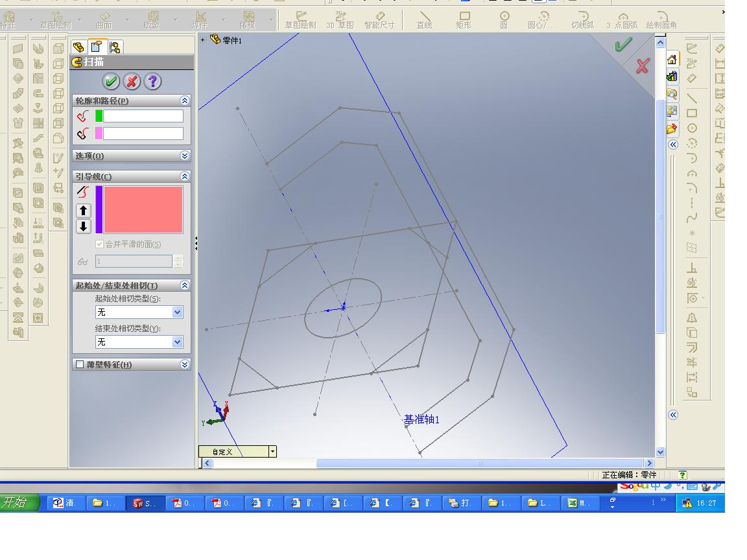Select the Rectangle tool in right sketch toolbar
This screenshot has height=560, width=747.
click(692, 113)
